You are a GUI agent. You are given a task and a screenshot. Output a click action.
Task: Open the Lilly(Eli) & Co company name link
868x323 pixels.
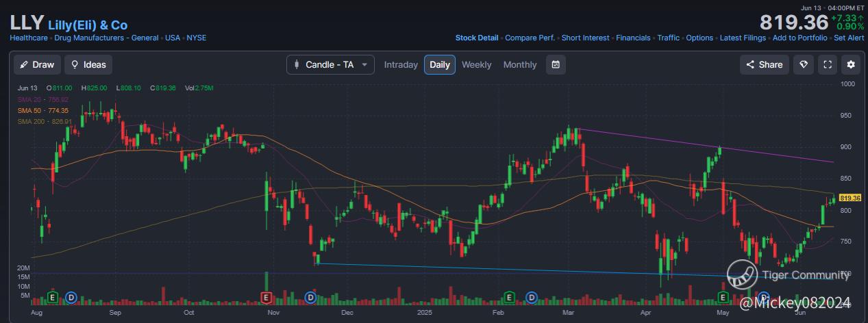(x=88, y=25)
